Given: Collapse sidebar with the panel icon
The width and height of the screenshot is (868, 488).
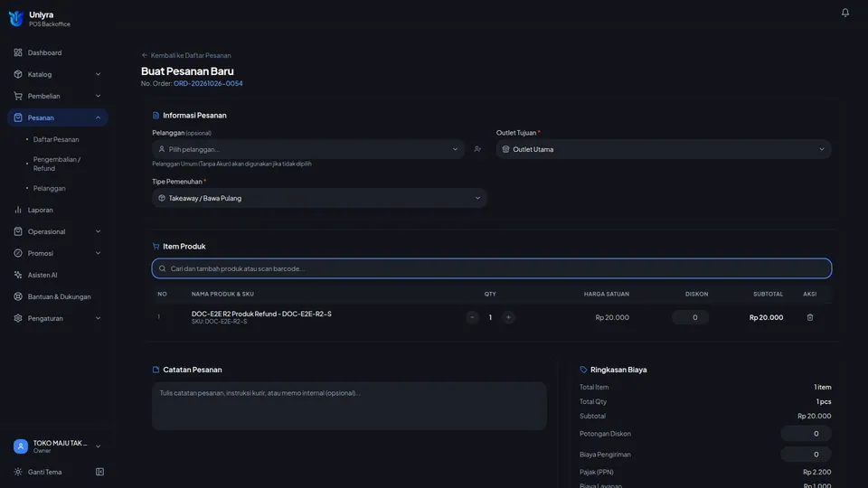Looking at the screenshot, I should click(x=99, y=472).
